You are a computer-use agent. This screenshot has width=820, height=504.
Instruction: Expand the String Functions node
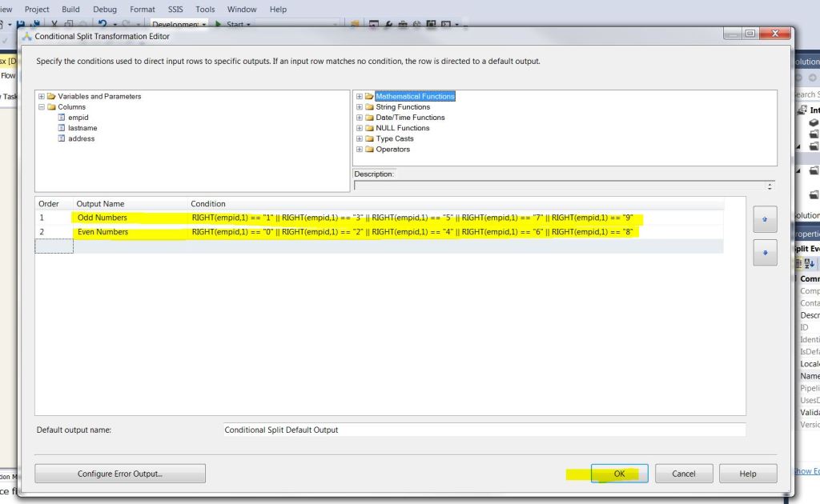coord(360,106)
